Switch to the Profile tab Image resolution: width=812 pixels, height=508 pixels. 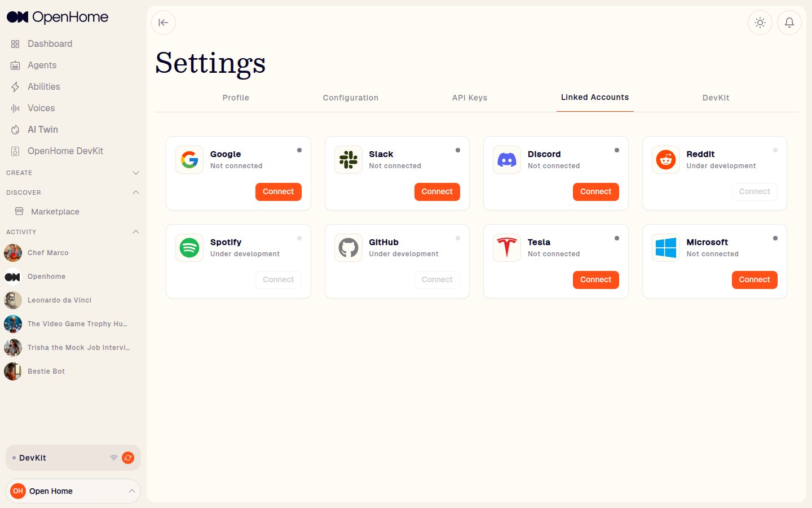pyautogui.click(x=236, y=98)
